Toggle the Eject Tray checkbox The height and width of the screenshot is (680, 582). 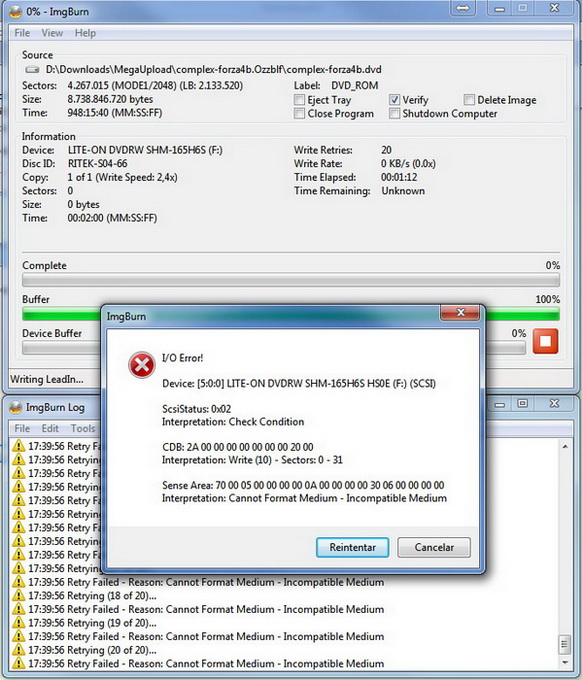[x=299, y=100]
